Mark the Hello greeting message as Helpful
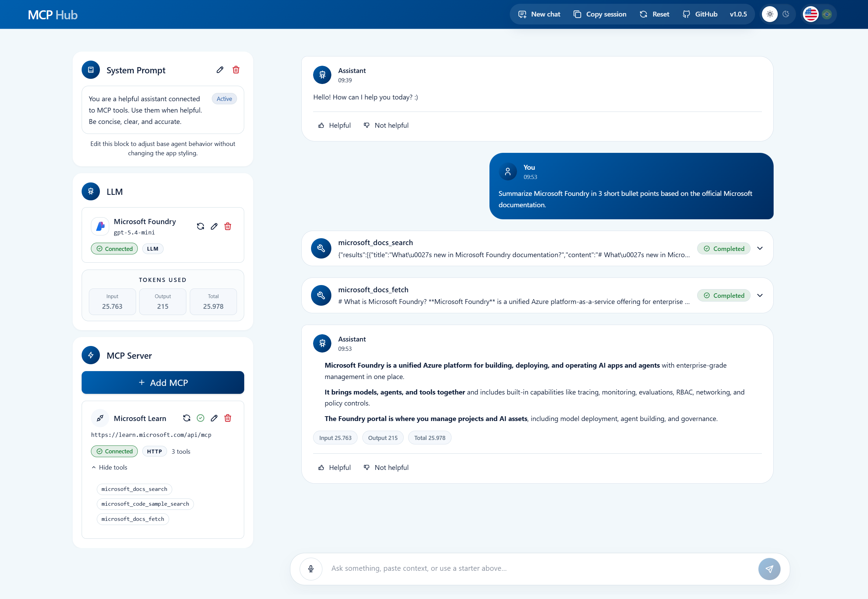 [x=334, y=125]
